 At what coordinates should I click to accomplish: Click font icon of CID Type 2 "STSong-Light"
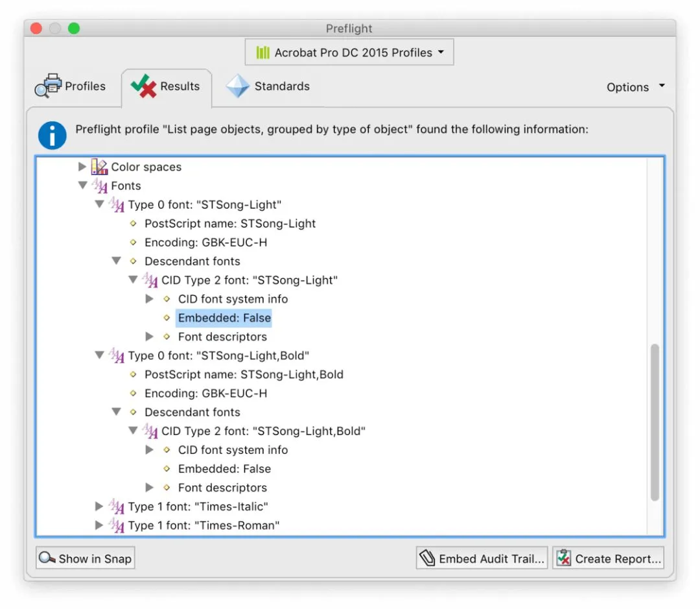150,280
